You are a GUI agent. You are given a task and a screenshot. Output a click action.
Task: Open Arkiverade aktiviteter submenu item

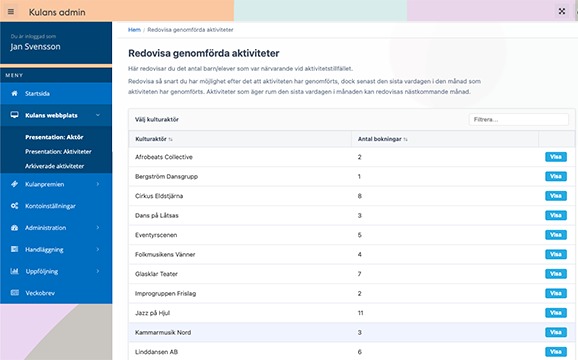[55, 166]
